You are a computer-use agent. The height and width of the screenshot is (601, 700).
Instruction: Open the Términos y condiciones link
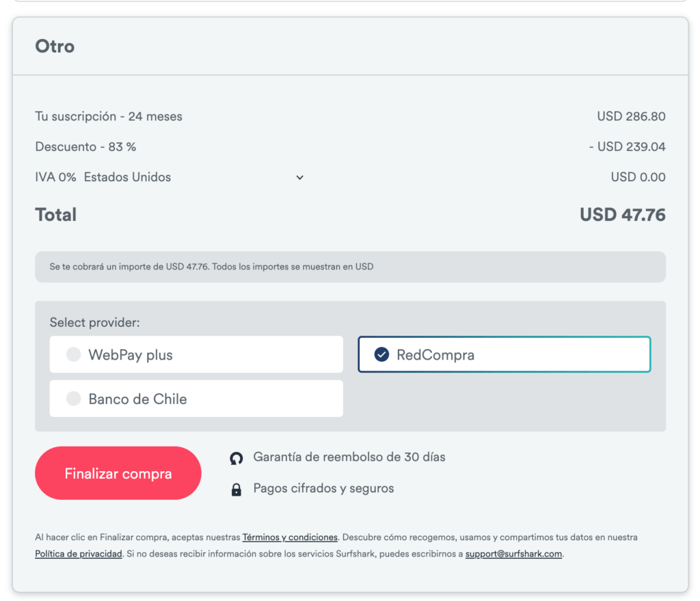[290, 537]
